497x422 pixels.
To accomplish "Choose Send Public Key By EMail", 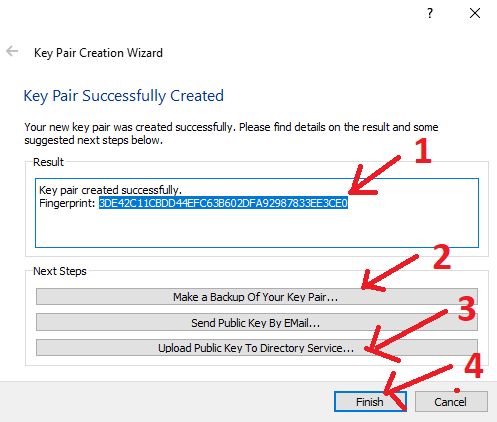I will (257, 322).
